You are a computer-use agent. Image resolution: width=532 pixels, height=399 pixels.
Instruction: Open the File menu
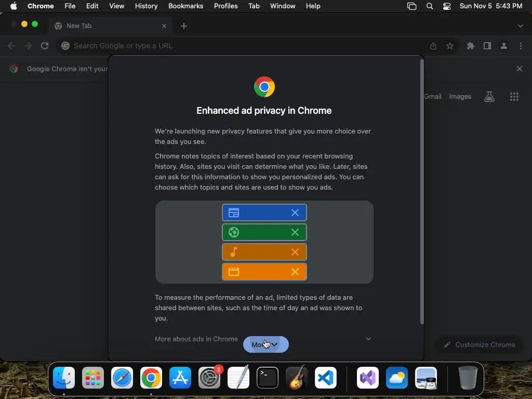pyautogui.click(x=70, y=6)
